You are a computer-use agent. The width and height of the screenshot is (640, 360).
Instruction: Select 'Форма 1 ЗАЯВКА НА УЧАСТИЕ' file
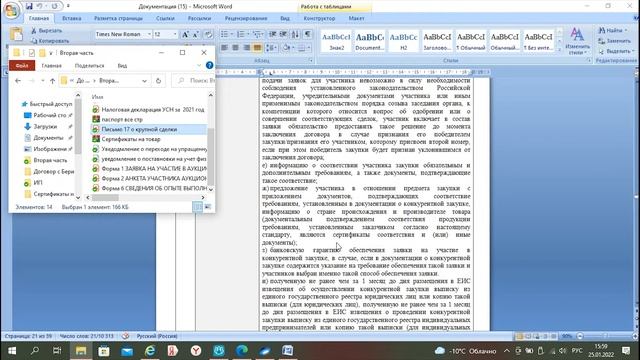[149, 169]
